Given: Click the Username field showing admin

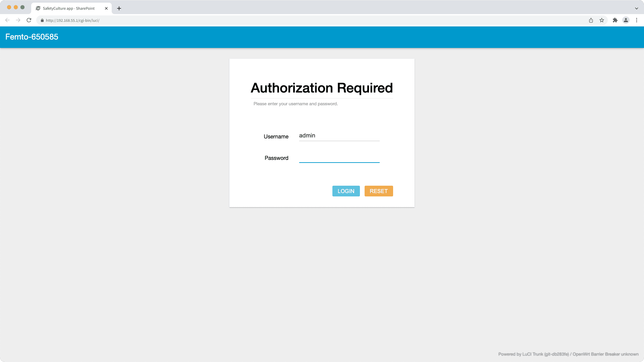Looking at the screenshot, I should point(339,136).
